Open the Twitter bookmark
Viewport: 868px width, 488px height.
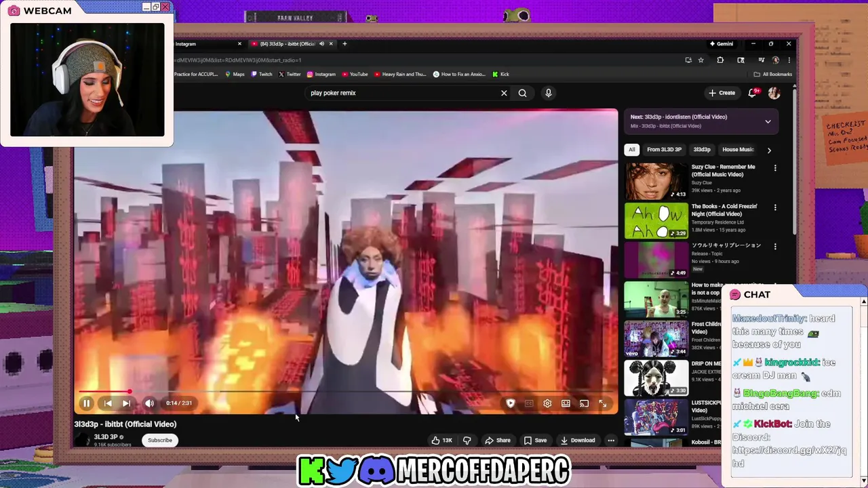pyautogui.click(x=290, y=75)
